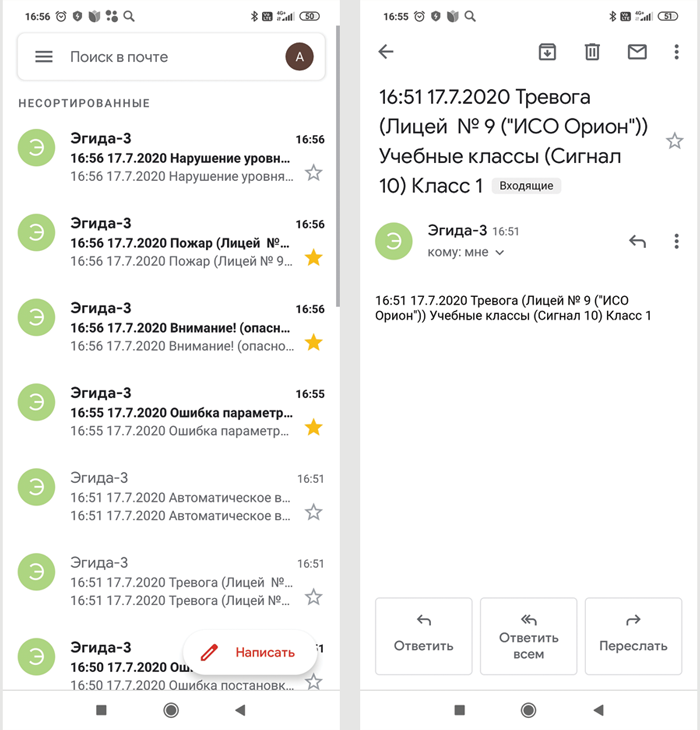Archive the open email
The image size is (700, 730).
point(547,52)
